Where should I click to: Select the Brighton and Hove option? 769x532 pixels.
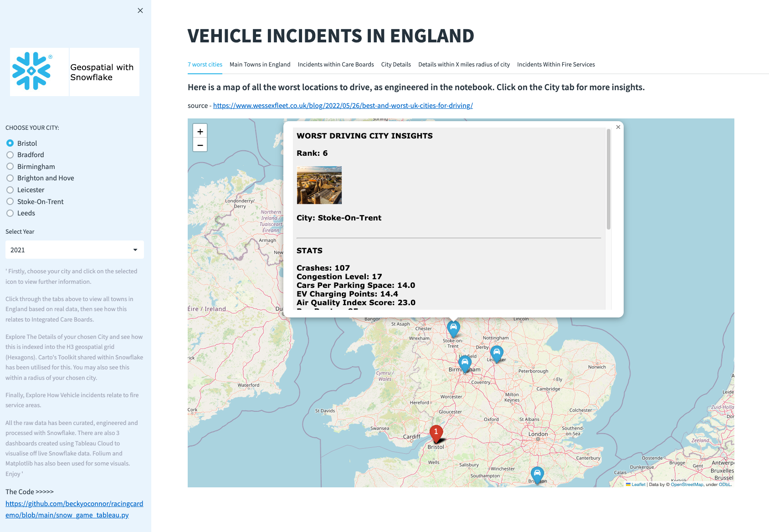coord(10,178)
